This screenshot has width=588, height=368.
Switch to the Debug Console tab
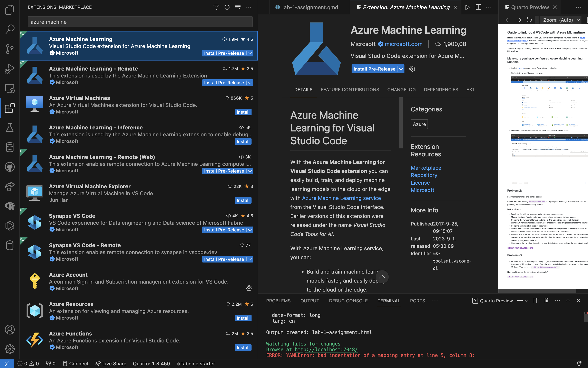pos(348,301)
